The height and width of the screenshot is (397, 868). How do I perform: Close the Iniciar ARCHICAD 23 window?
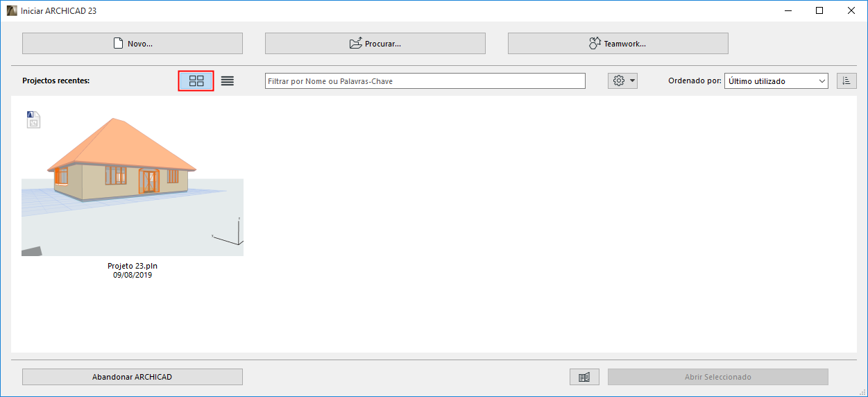(x=851, y=10)
